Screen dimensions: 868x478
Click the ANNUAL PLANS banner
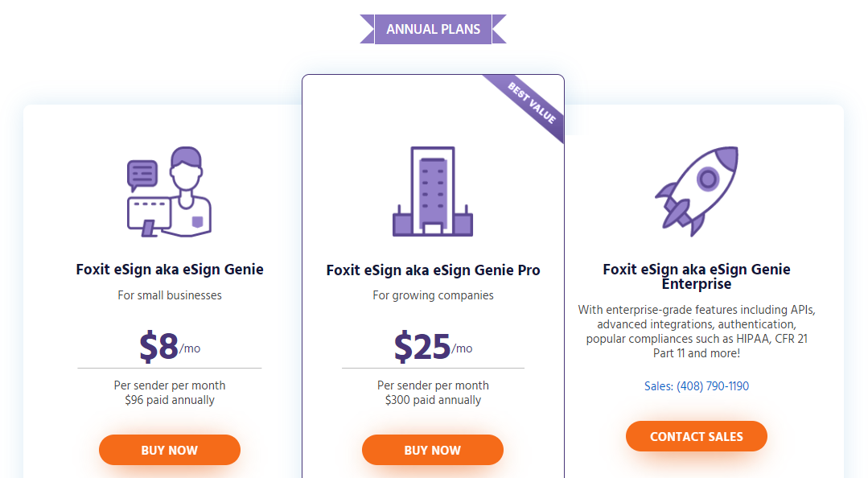434,28
